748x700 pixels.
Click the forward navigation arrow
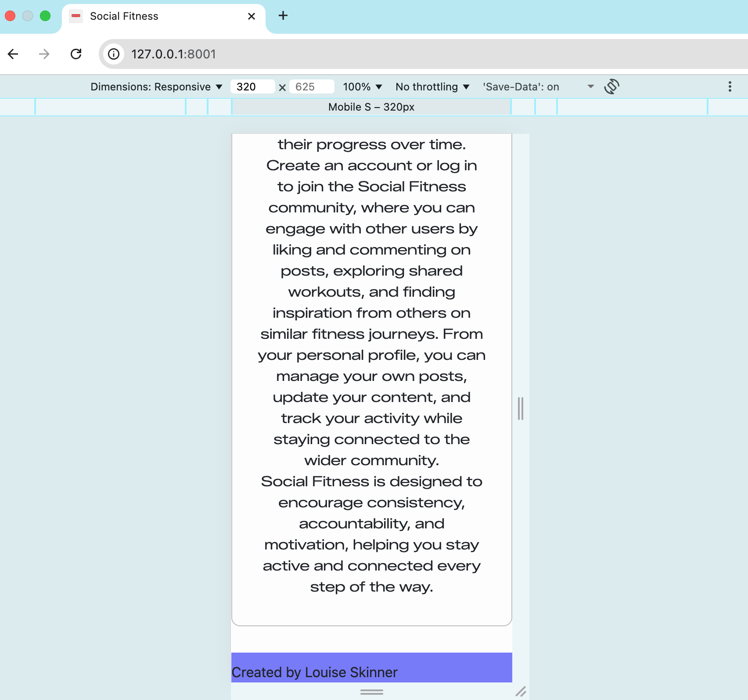point(44,54)
